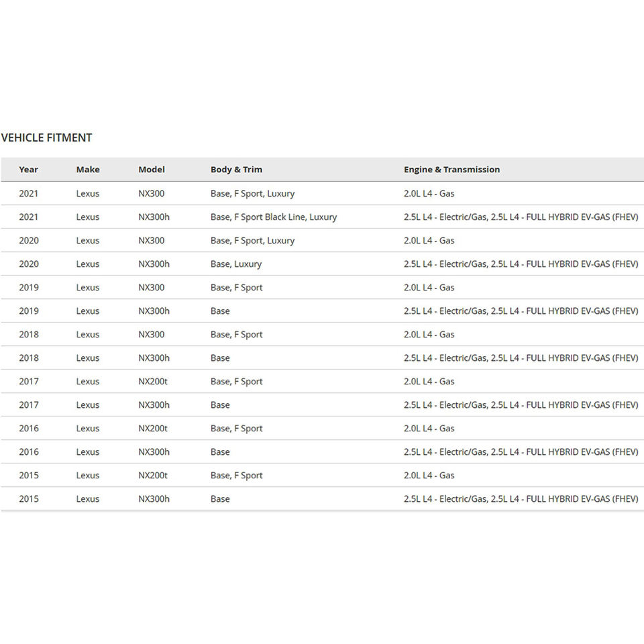Viewport: 644px width, 644px height.
Task: Click year cell of 2016 NX300h row
Action: pos(29,451)
